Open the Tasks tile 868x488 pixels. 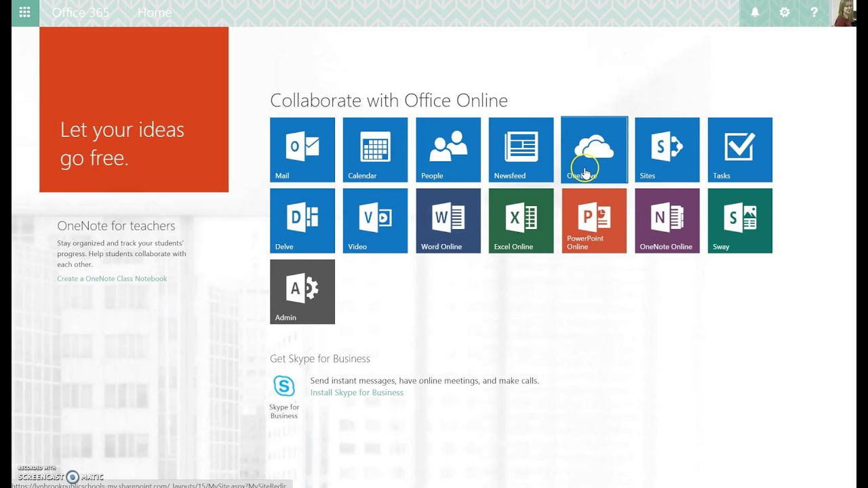[x=740, y=150]
